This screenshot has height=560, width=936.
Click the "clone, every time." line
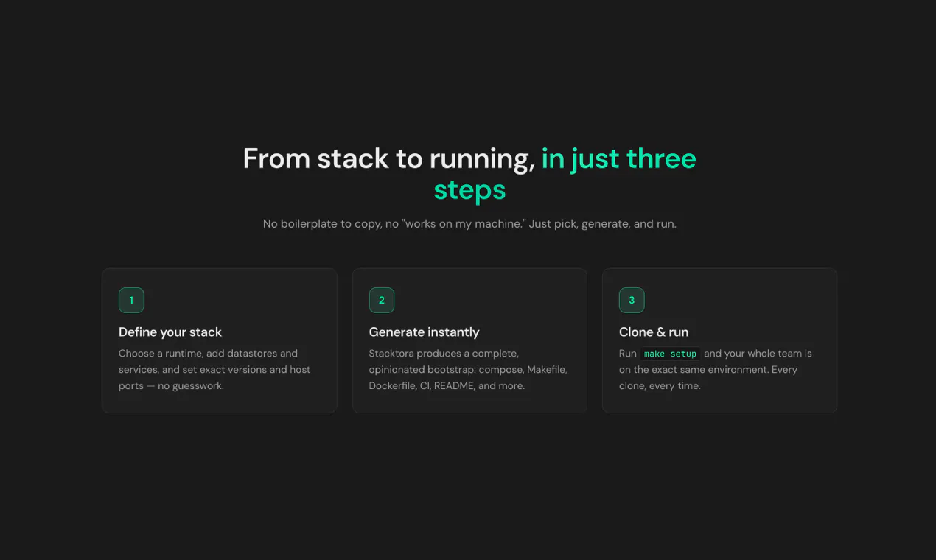[x=660, y=385]
